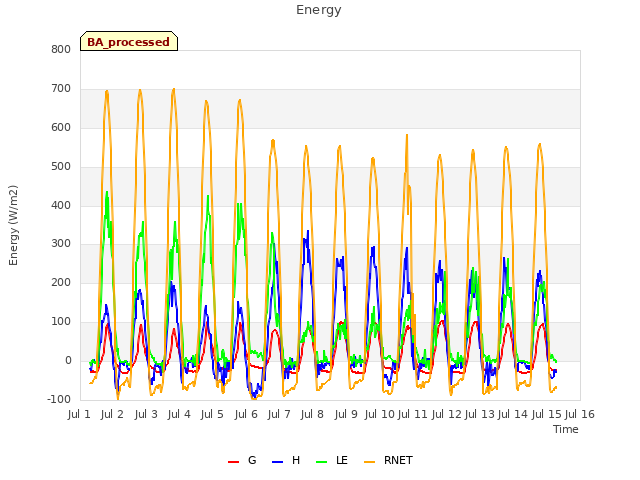The width and height of the screenshot is (640, 480).
Task: Click the Jul 14 x-axis tick label
Action: point(512,414)
